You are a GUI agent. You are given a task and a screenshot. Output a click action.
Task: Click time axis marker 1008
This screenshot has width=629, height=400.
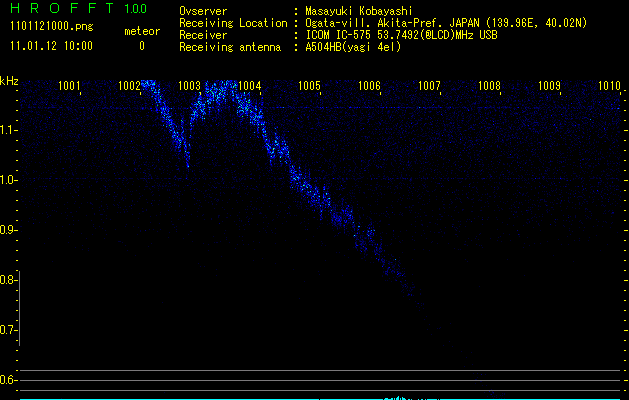(x=489, y=86)
